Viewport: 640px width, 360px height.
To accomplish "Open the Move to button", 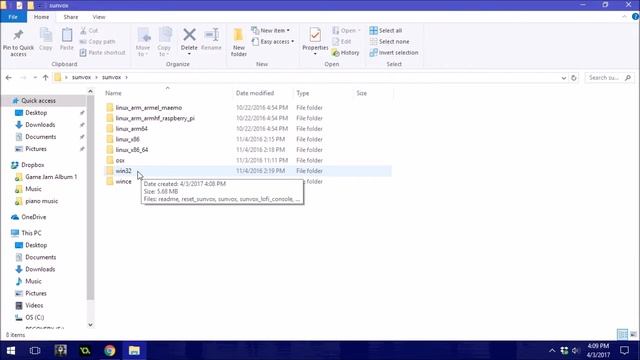I will pos(143,42).
